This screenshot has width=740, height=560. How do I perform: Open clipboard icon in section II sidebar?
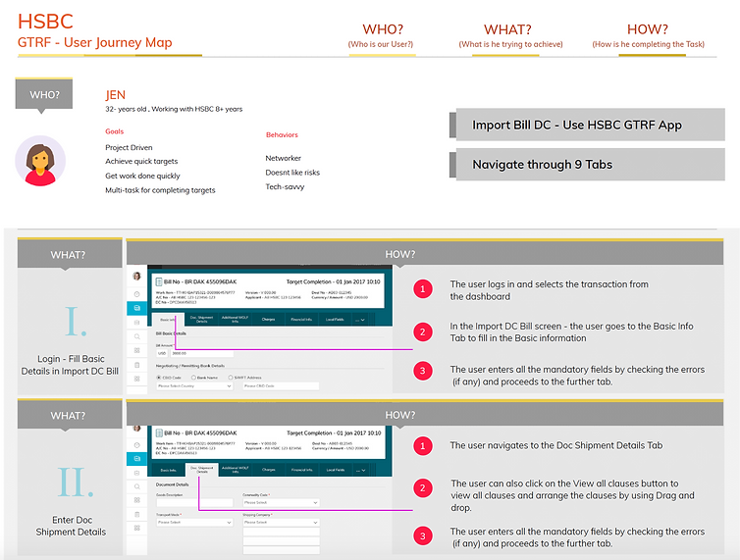(136, 514)
